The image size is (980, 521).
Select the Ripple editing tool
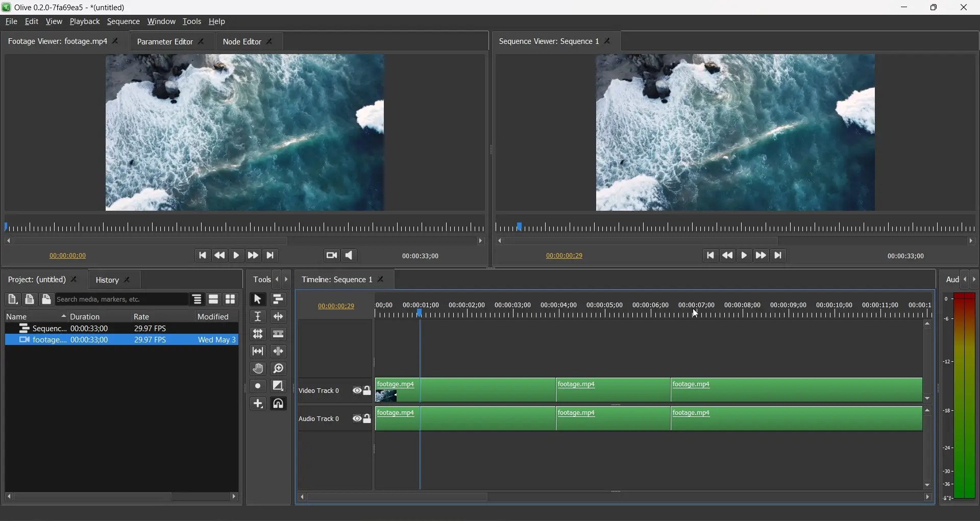279,317
